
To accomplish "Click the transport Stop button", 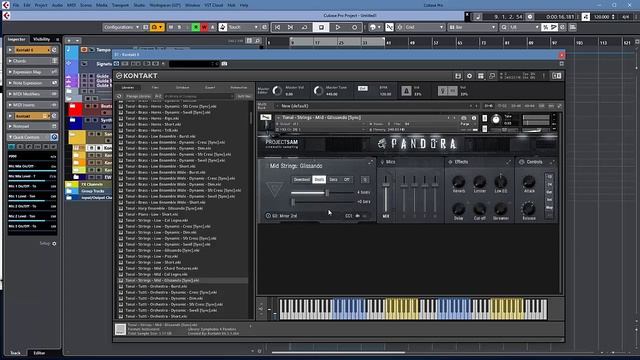I will (x=321, y=27).
